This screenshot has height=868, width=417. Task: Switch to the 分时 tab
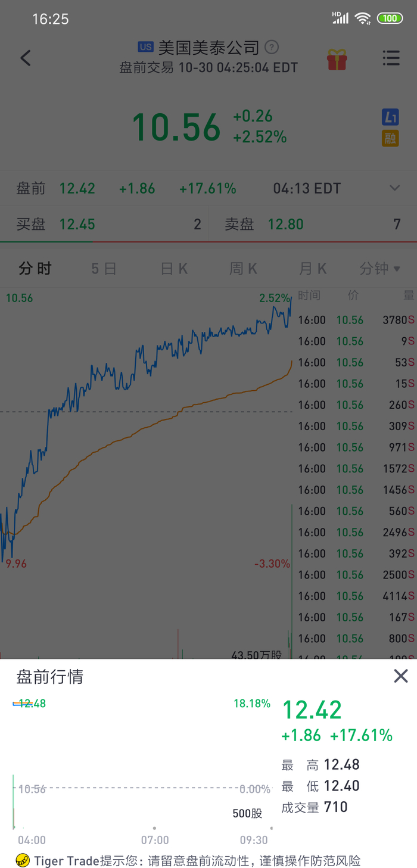(x=35, y=269)
